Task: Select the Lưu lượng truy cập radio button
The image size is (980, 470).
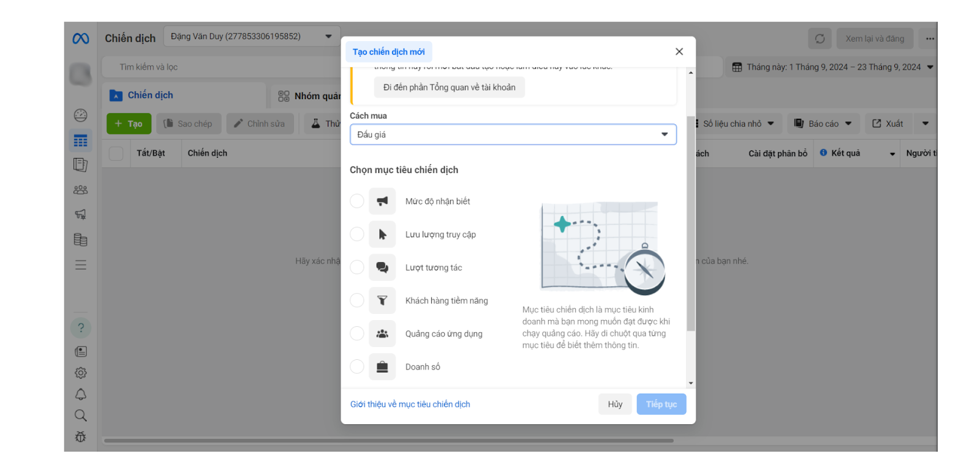Action: pyautogui.click(x=357, y=234)
